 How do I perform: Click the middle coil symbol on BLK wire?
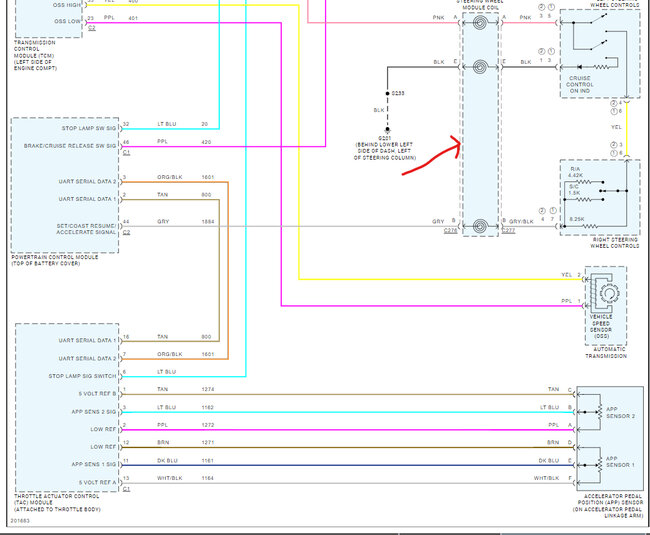(480, 67)
